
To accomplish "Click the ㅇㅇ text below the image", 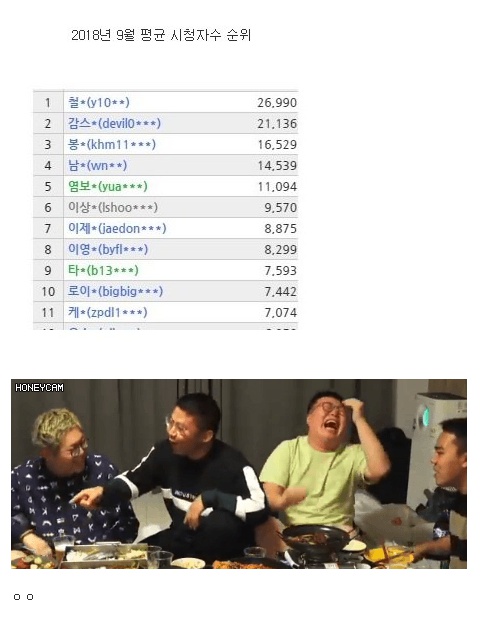I will click(24, 597).
